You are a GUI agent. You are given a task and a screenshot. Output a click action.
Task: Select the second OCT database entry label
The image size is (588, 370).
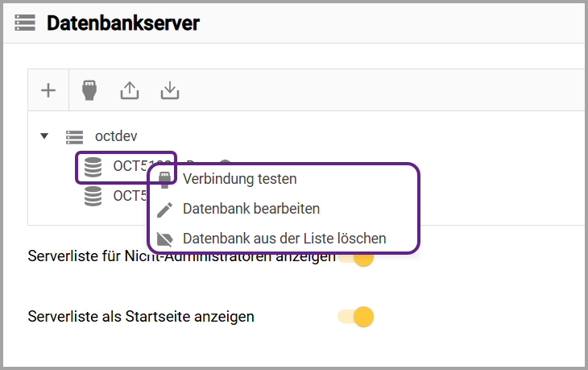click(x=129, y=196)
